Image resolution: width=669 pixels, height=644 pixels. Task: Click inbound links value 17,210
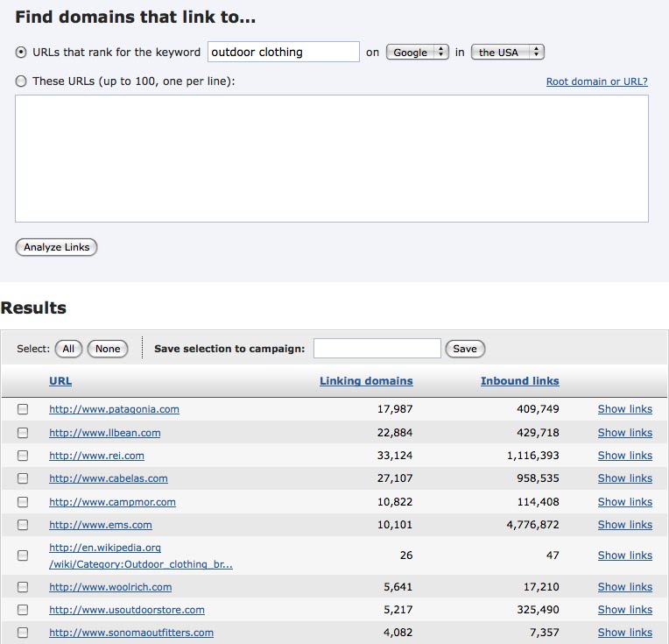coord(541,587)
